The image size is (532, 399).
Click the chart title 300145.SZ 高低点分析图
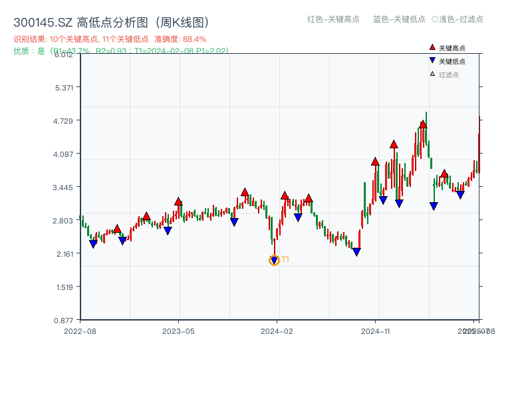(111, 23)
